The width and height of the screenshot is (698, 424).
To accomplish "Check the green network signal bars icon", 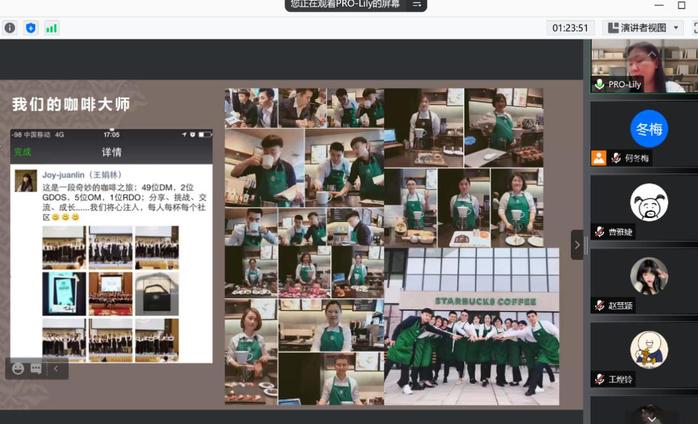I will point(52,29).
